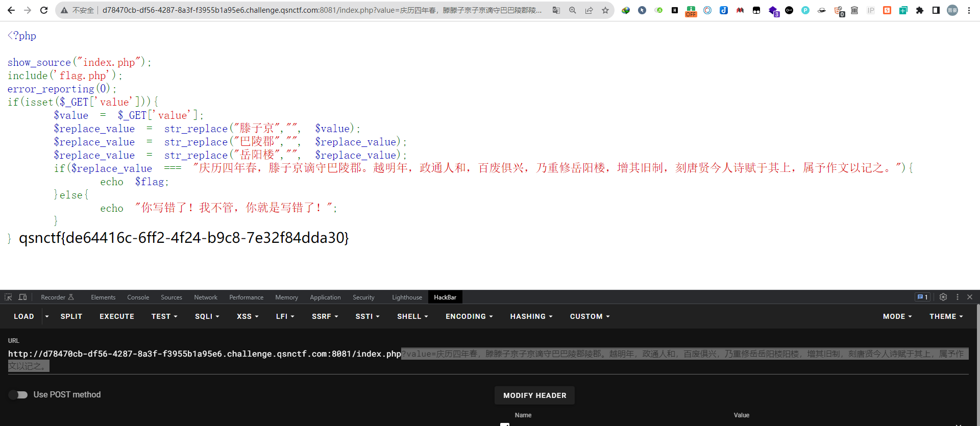980x426 pixels.
Task: Open the green plus-tab extension icon
Action: (x=903, y=10)
